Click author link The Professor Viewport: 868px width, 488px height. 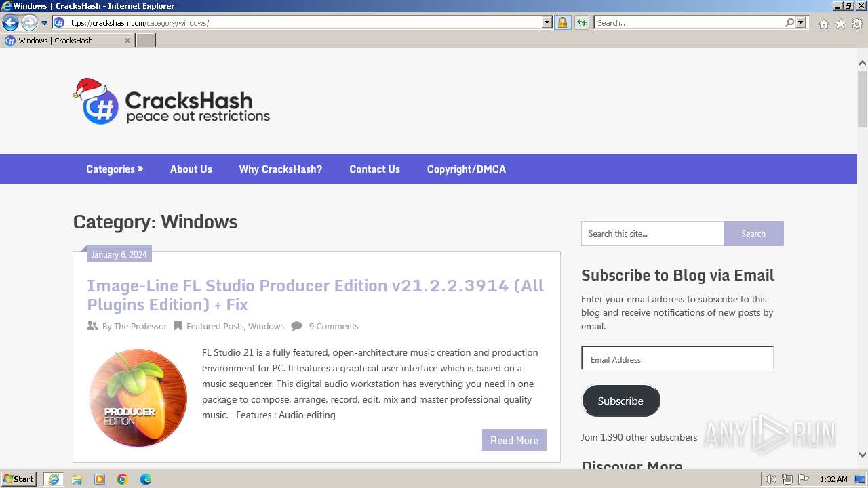click(x=140, y=326)
